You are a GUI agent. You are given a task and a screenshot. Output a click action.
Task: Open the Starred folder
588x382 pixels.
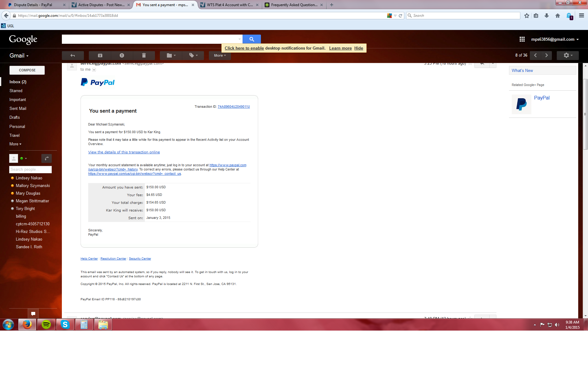(x=16, y=91)
